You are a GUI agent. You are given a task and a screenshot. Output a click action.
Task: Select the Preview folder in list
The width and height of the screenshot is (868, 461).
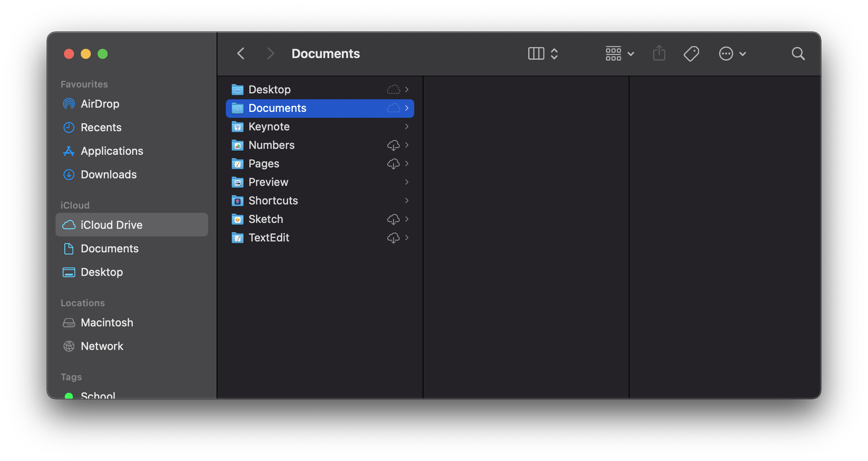coord(268,182)
